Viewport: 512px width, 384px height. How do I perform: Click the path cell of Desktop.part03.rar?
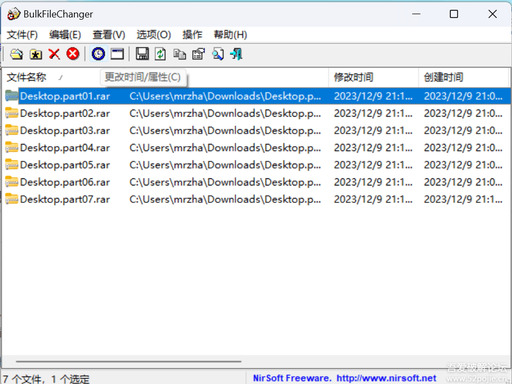tap(225, 131)
